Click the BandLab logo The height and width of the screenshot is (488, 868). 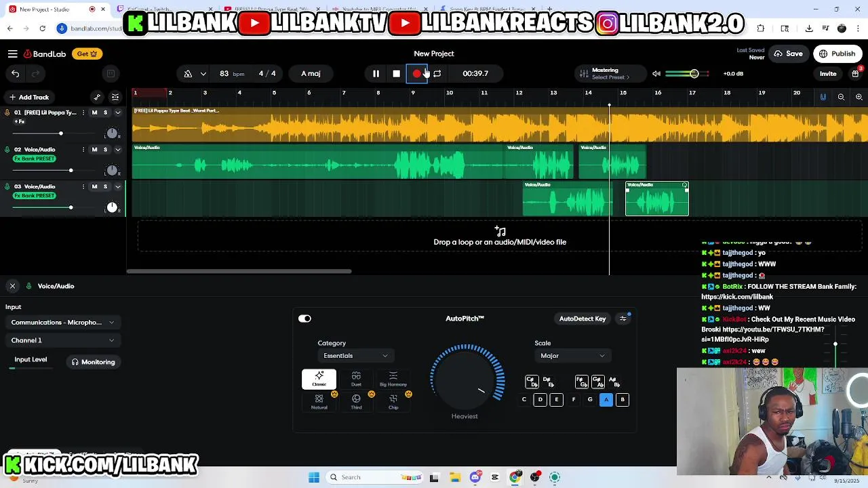(x=45, y=54)
